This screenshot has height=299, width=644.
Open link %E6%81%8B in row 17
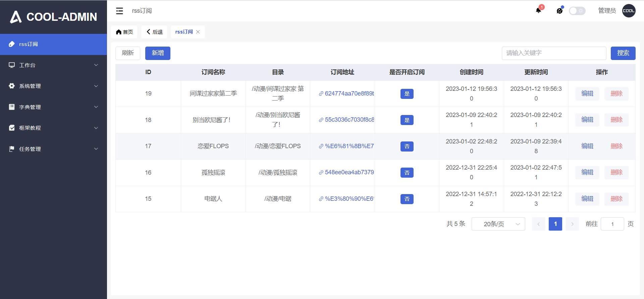[346, 146]
